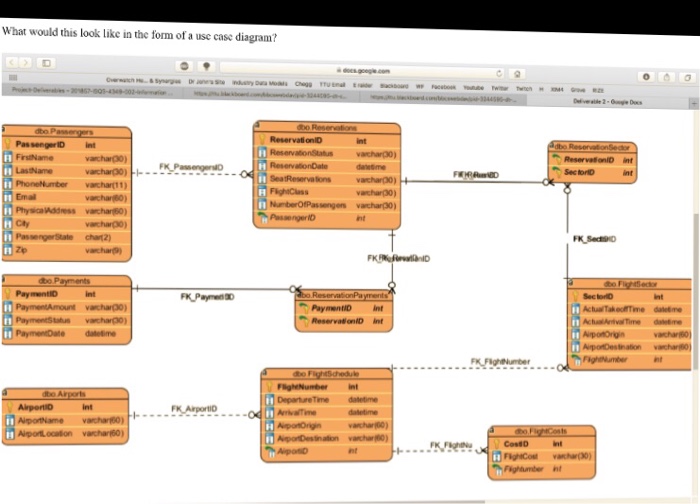The width and height of the screenshot is (700, 504).
Task: Open the share icon in Safari toolbar
Action: [667, 77]
